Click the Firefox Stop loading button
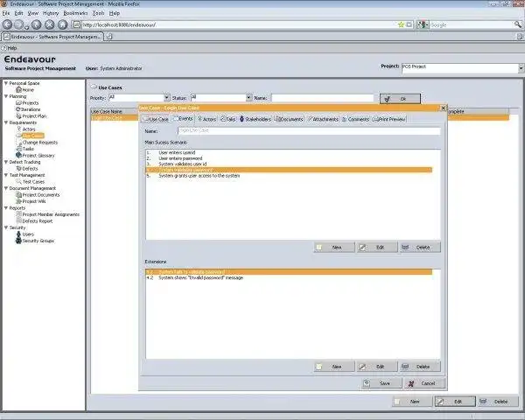Image resolution: width=525 pixels, height=420 pixels. [50, 24]
